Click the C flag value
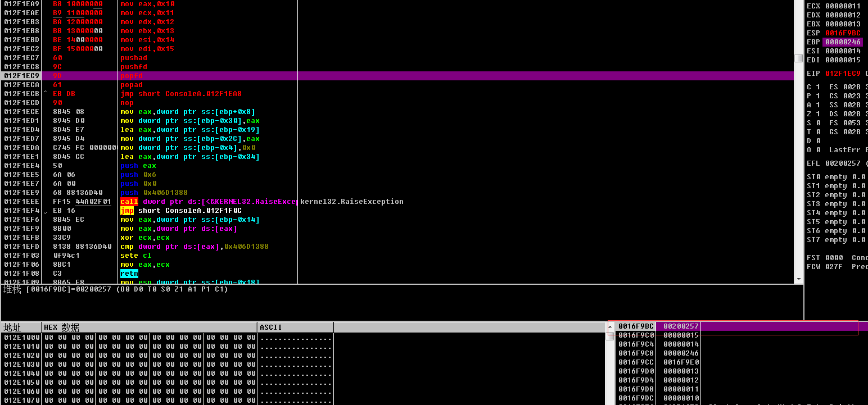Image resolution: width=868 pixels, height=405 pixels. tap(818, 87)
